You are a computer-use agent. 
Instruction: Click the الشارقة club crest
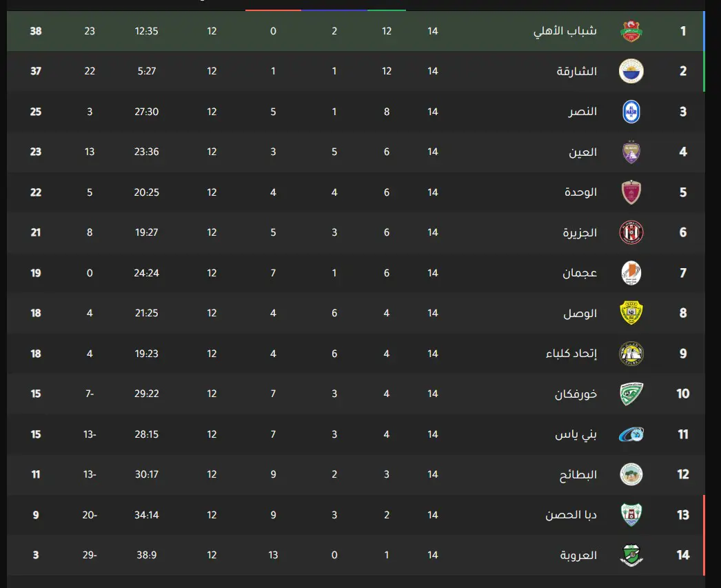pyautogui.click(x=631, y=71)
